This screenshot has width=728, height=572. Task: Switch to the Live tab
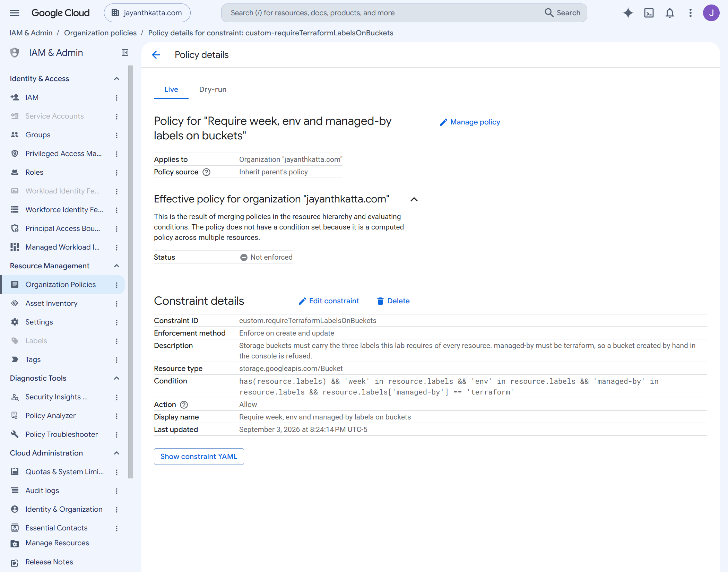click(171, 89)
